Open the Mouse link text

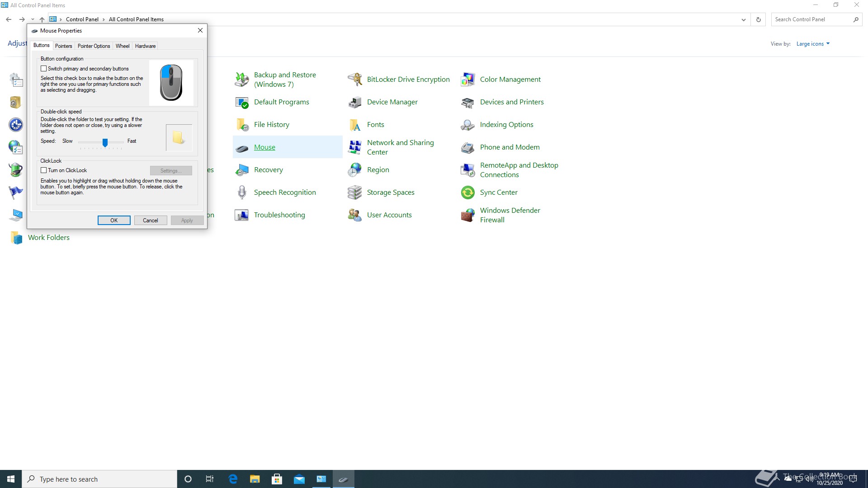click(264, 147)
